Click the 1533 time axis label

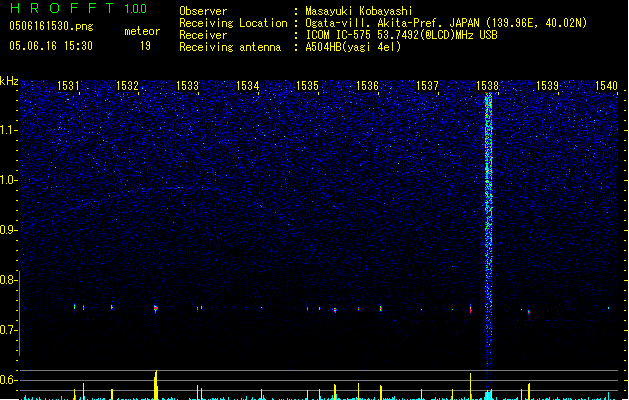(187, 85)
